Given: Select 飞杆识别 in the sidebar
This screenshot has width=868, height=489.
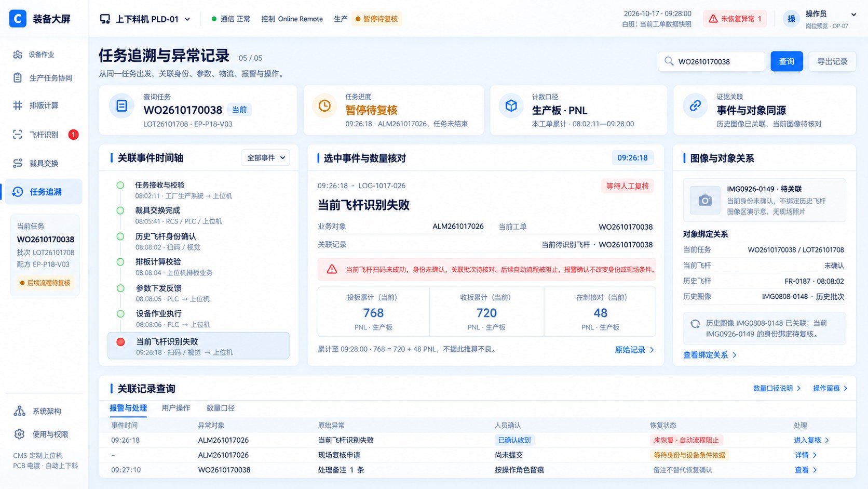Looking at the screenshot, I should pos(44,135).
